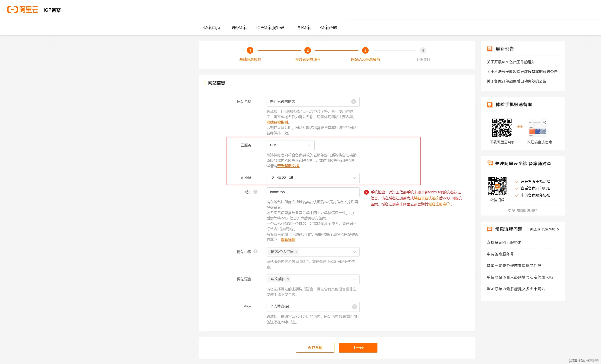This screenshot has width=601, height=364.
Task: Click help icon next to 网站内容
Action: tap(255, 251)
